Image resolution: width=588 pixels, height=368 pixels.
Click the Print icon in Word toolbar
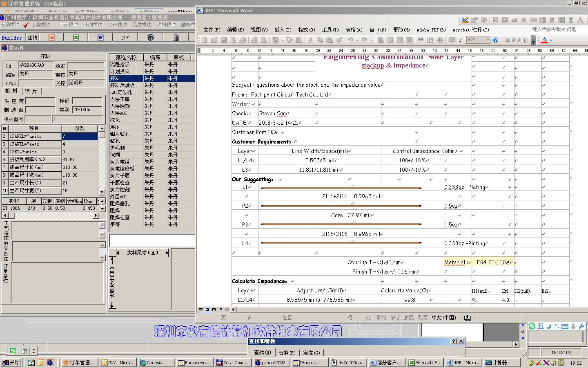(x=254, y=40)
